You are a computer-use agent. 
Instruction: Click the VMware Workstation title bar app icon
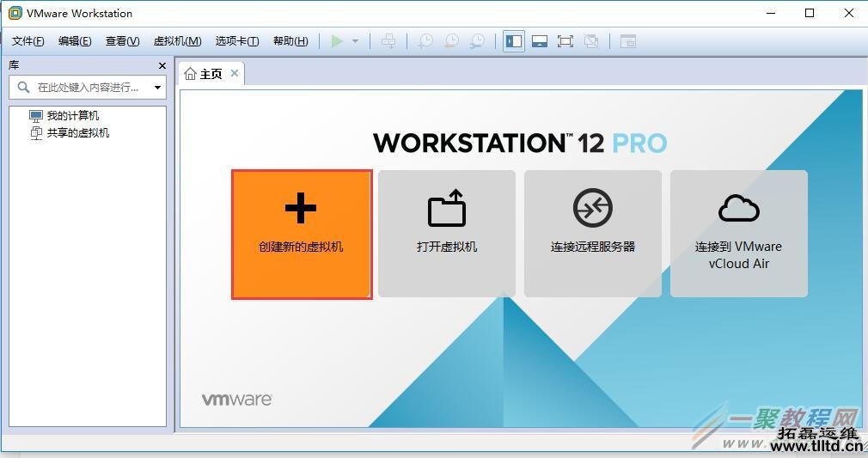[15, 13]
